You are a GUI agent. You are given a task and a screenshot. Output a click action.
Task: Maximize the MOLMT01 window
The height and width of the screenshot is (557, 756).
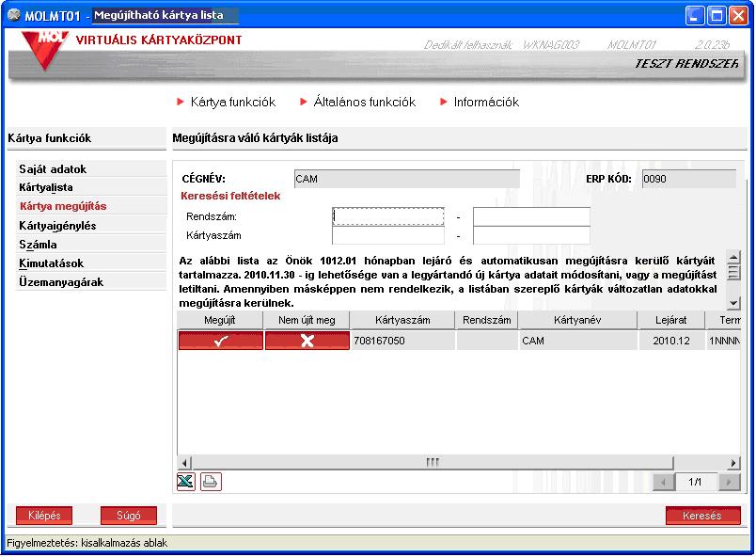[x=717, y=16]
